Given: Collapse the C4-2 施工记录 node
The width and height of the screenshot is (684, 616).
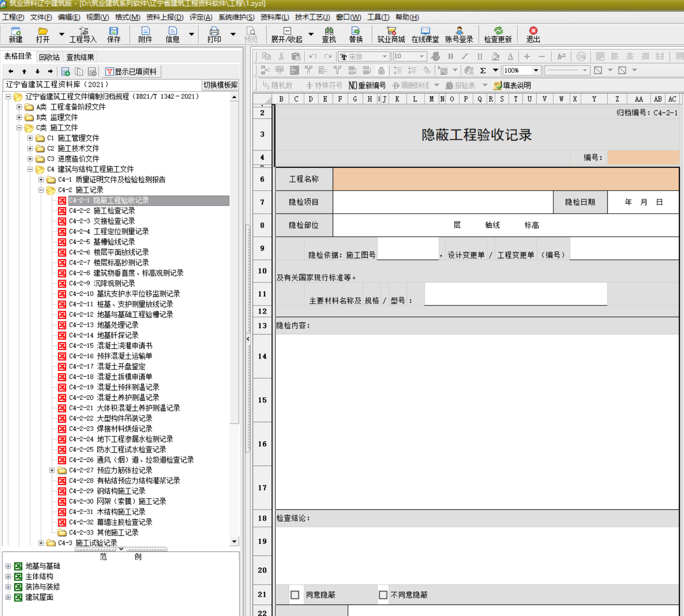Looking at the screenshot, I should [x=41, y=190].
